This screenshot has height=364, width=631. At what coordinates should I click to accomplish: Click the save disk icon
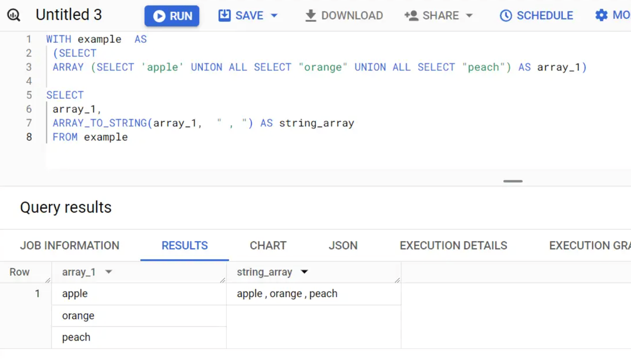[224, 15]
